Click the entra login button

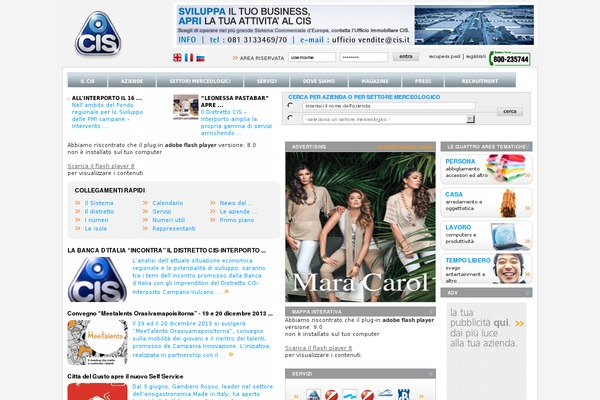pos(406,57)
